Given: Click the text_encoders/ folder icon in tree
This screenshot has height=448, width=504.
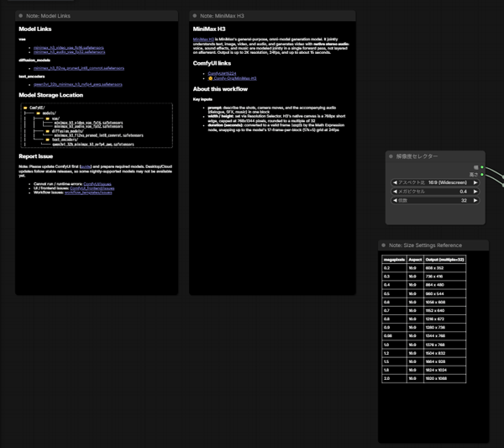Looking at the screenshot, I should 48,140.
